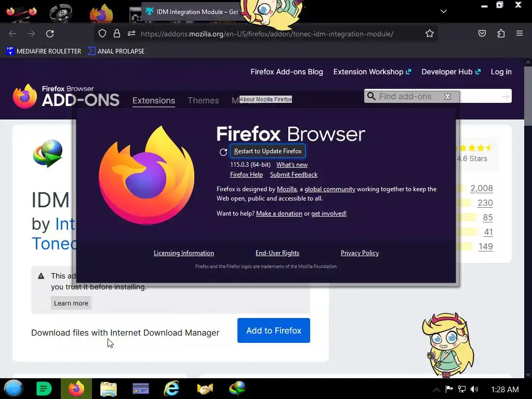Image resolution: width=532 pixels, height=399 pixels.
Task: Click the address bar URL field
Action: (x=267, y=34)
